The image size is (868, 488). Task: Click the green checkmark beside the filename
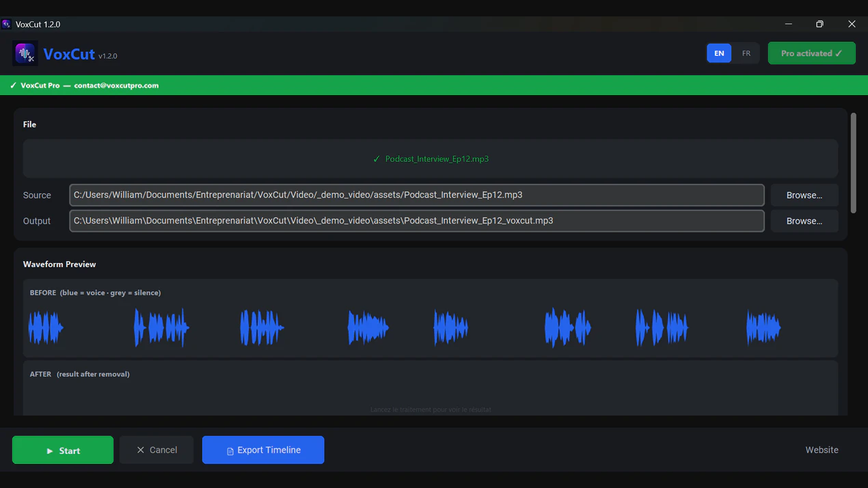pos(377,159)
